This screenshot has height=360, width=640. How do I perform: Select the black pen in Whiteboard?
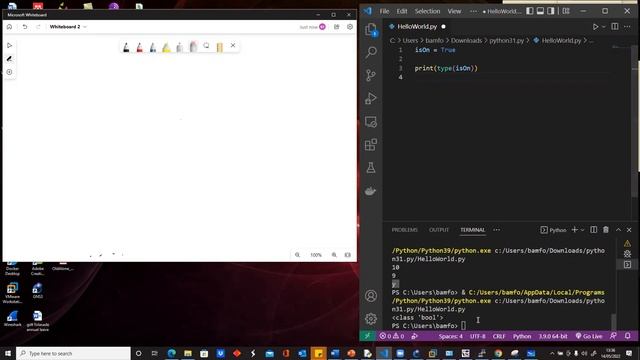coord(126,47)
